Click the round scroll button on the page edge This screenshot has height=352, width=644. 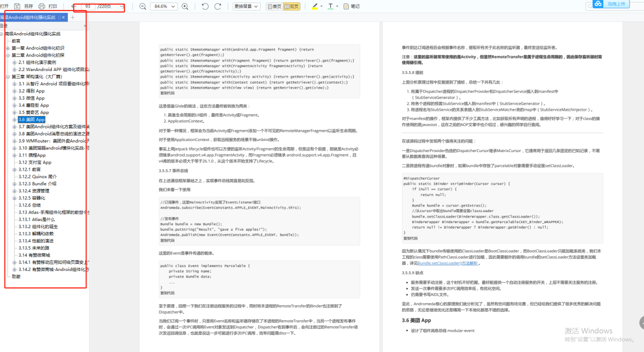click(x=642, y=323)
